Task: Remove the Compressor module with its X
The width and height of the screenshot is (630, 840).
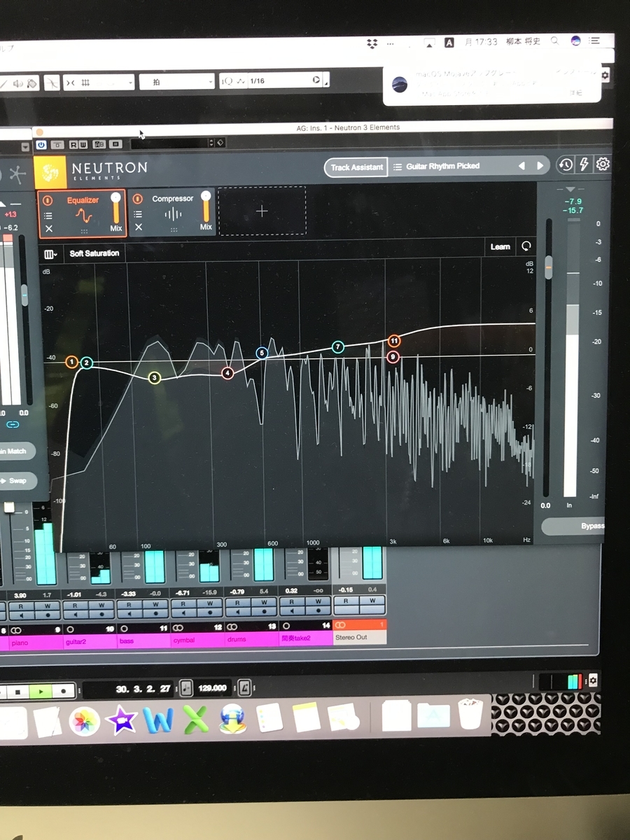Action: [138, 227]
